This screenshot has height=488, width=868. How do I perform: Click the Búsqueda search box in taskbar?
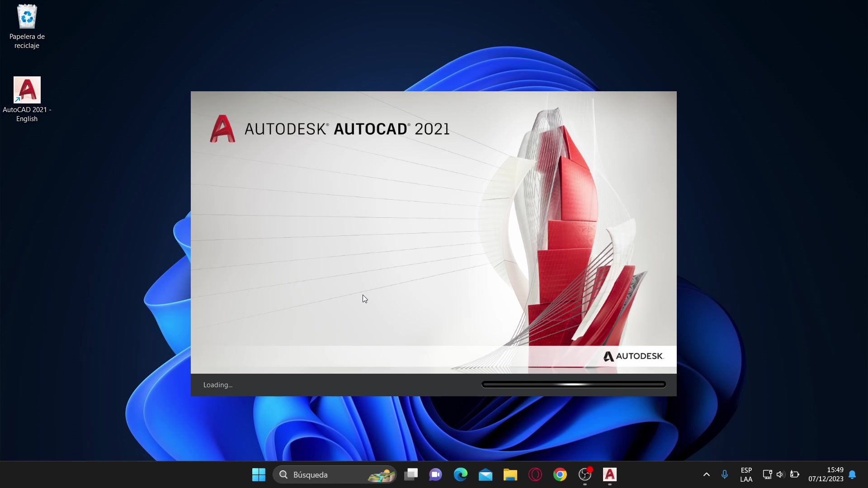335,474
